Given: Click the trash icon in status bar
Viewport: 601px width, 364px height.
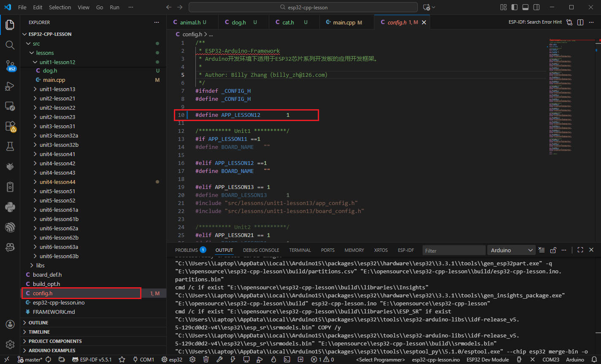Looking at the screenshot, I should (206, 359).
